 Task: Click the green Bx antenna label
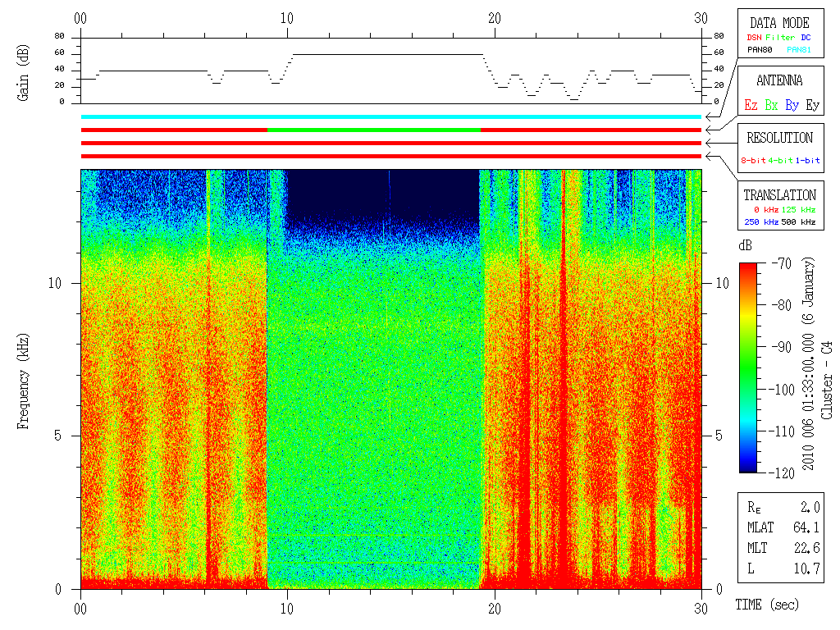(771, 105)
